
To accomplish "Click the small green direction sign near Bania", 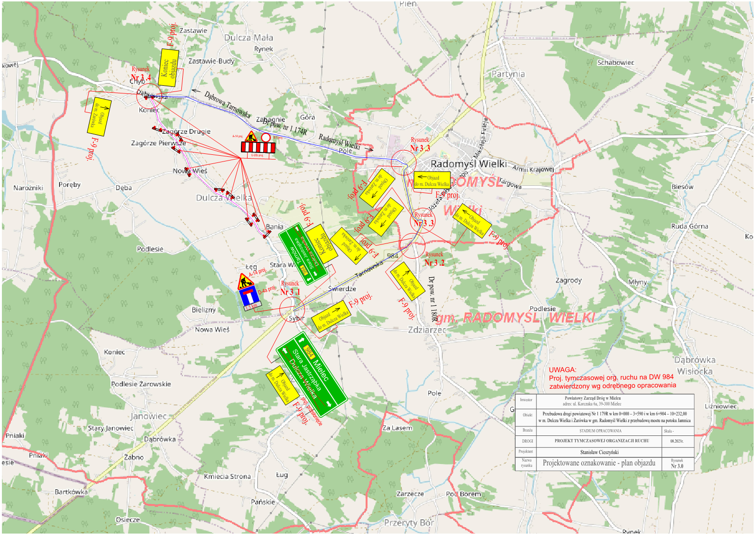I will 303,254.
